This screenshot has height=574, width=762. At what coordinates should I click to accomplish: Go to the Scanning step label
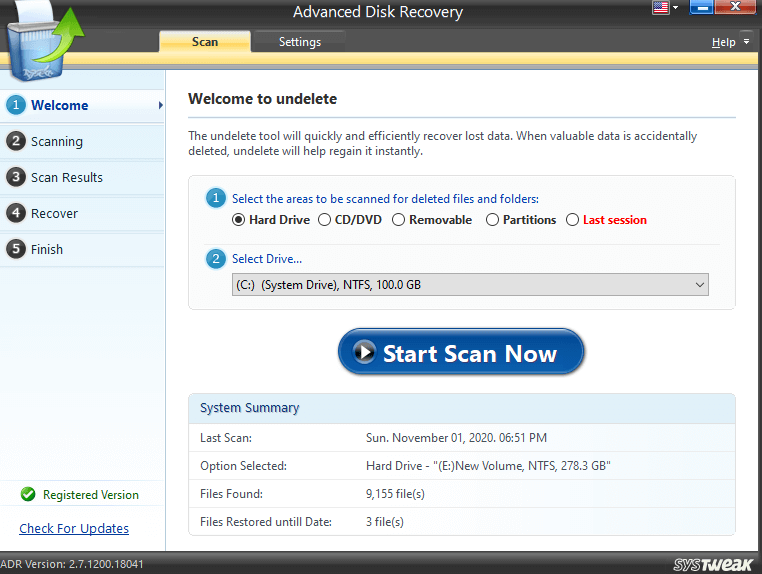click(57, 141)
